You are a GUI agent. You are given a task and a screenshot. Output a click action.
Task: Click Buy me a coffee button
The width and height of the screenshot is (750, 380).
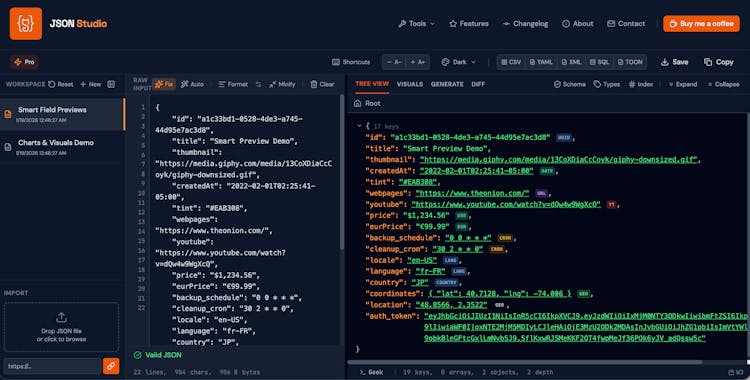pos(701,23)
